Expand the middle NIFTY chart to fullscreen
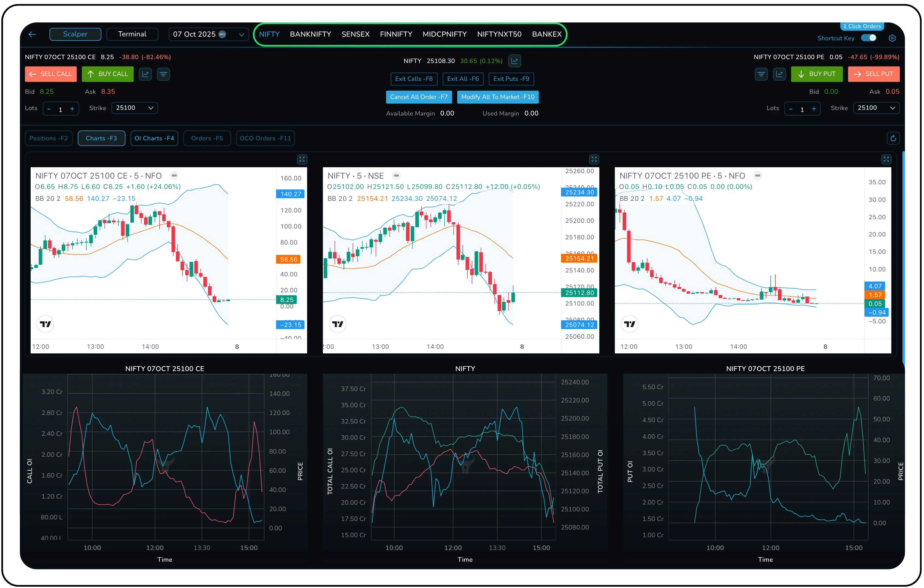 coord(594,160)
